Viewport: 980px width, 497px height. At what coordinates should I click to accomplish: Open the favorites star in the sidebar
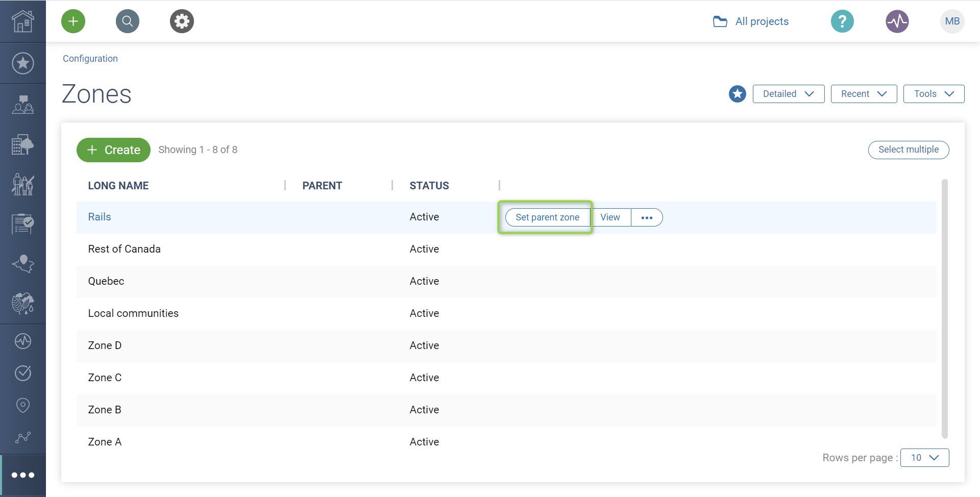point(23,63)
